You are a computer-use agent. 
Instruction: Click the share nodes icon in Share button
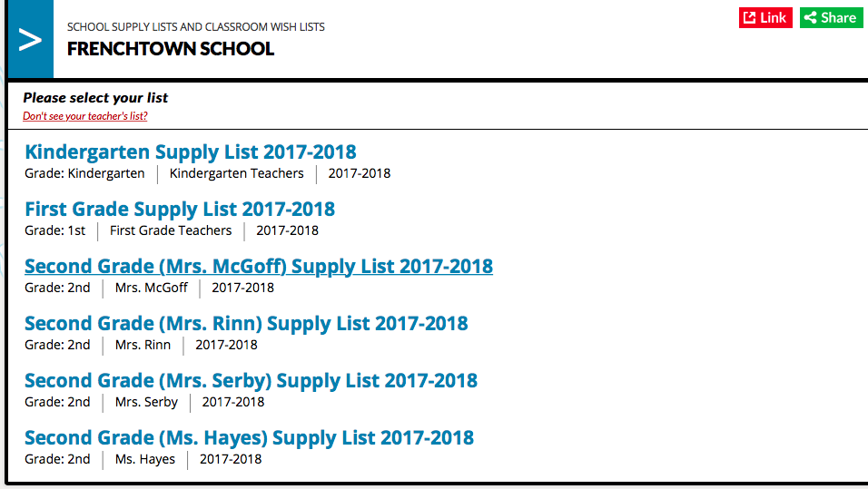pyautogui.click(x=811, y=18)
